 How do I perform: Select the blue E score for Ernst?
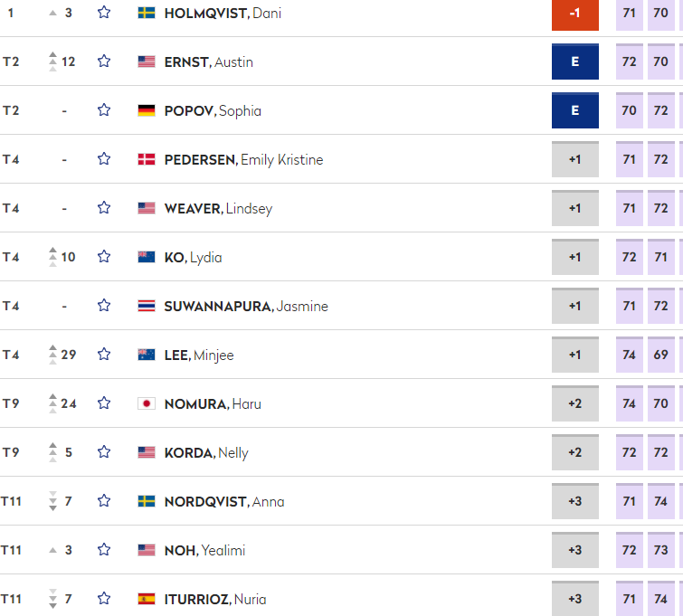[575, 62]
